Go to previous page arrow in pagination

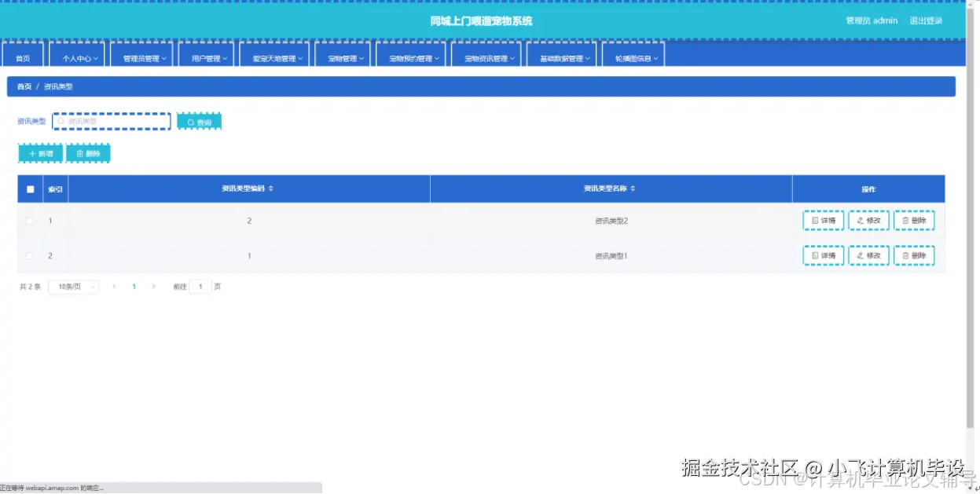click(114, 287)
